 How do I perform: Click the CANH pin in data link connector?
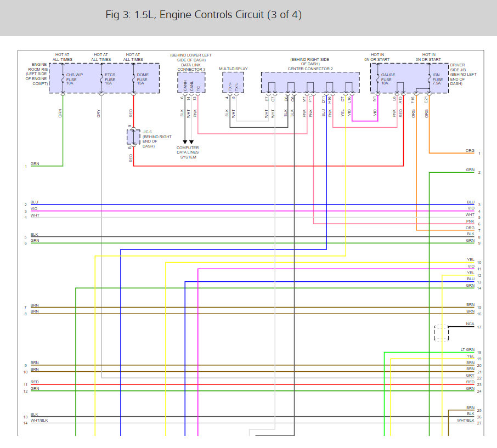coord(185,86)
